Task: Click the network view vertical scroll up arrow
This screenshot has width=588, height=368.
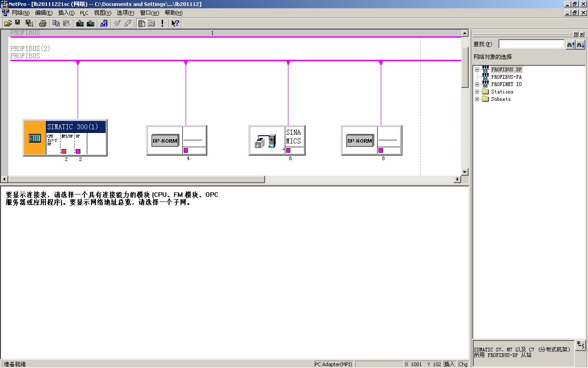Action: coord(465,34)
